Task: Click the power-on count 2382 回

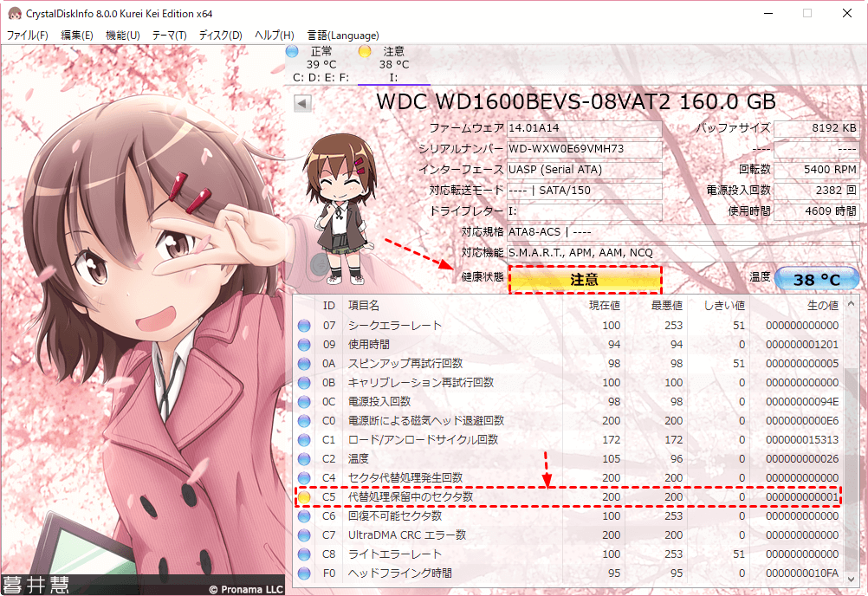Action: 817,191
